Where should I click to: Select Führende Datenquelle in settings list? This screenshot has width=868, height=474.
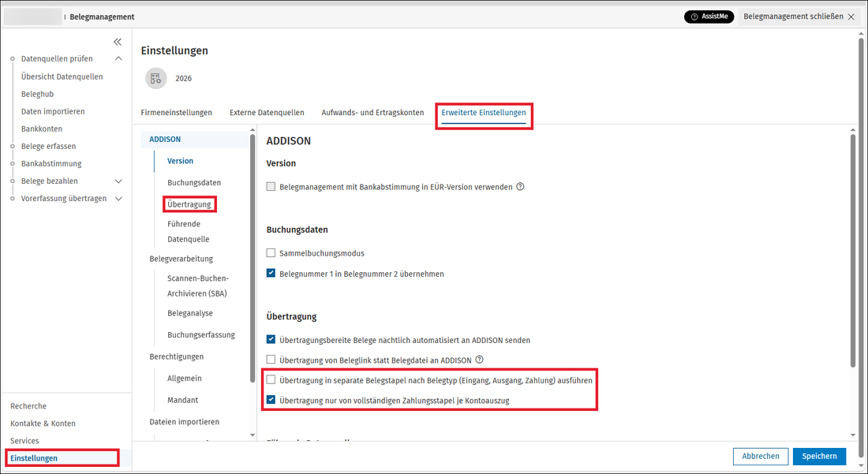coord(189,231)
